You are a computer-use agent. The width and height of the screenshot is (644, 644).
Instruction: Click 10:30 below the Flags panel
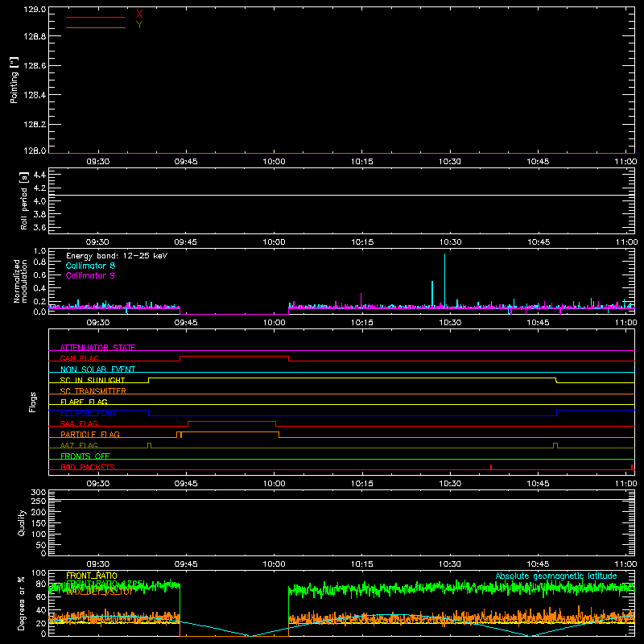point(450,484)
